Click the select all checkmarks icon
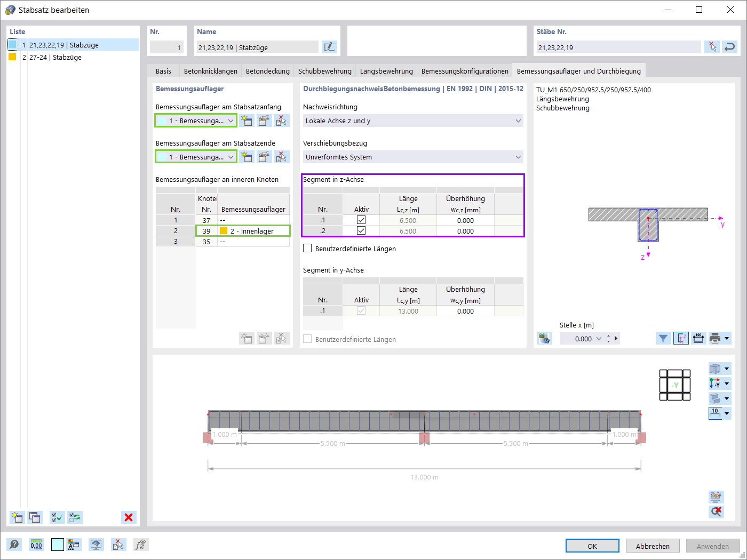The image size is (747, 560). click(x=57, y=517)
